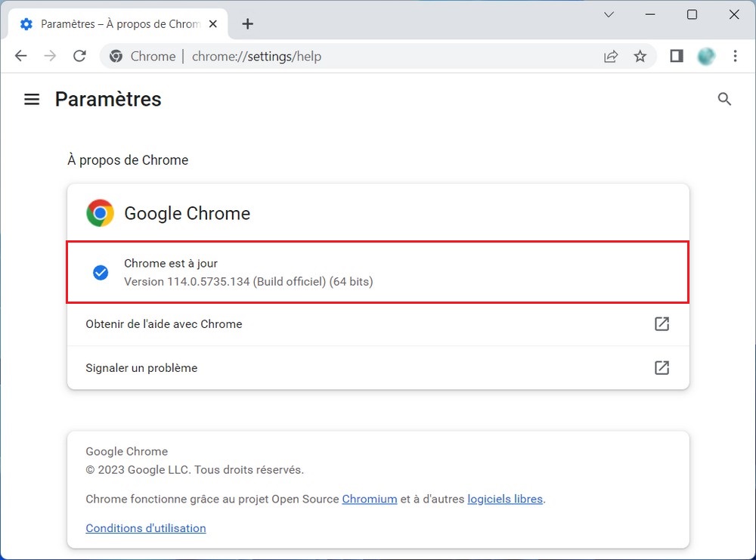Image resolution: width=756 pixels, height=560 pixels.
Task: Open Obtenir de l'aide avec Chrome
Action: pyautogui.click(x=378, y=324)
